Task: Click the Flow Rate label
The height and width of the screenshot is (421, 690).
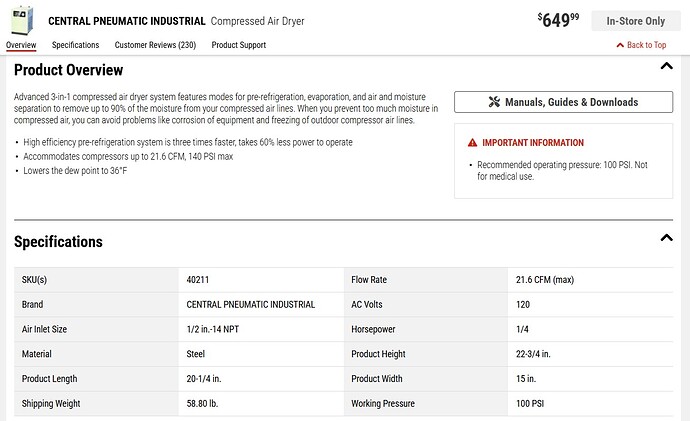Action: 369,280
